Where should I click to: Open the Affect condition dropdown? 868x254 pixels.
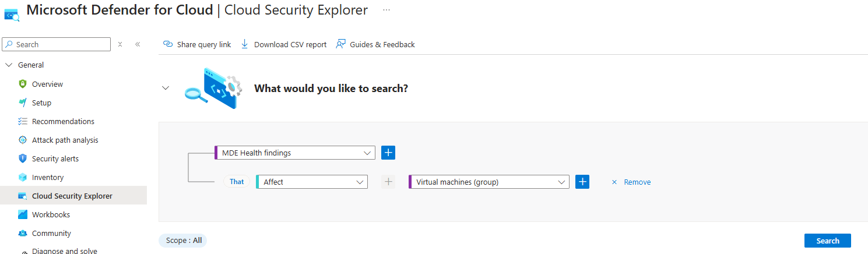pyautogui.click(x=312, y=182)
